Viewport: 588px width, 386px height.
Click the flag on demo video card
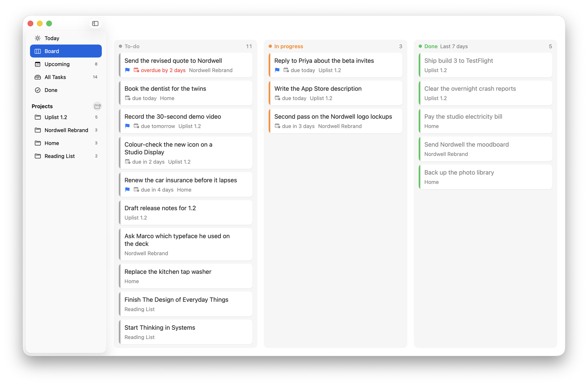point(127,126)
